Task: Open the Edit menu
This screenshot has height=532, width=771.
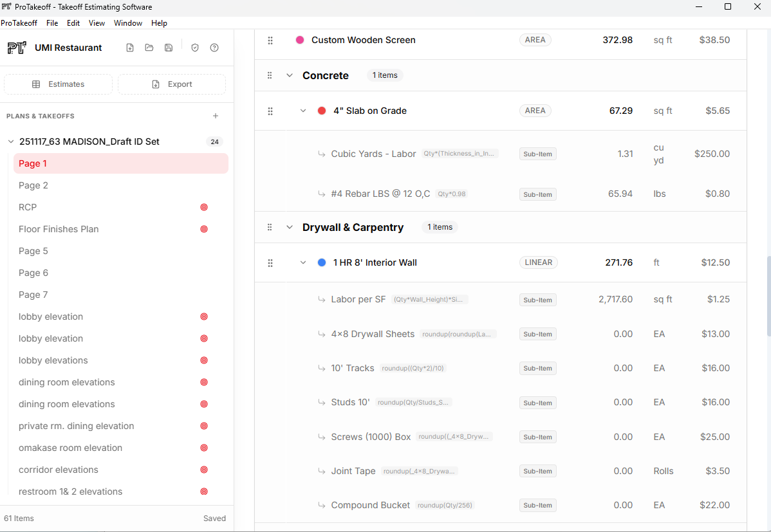Action: [73, 23]
